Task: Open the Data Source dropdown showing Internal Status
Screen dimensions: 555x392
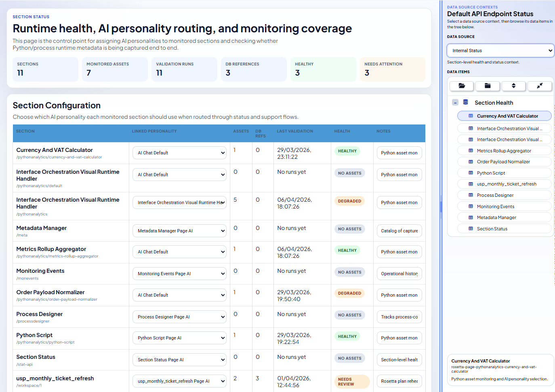Action: [x=500, y=50]
